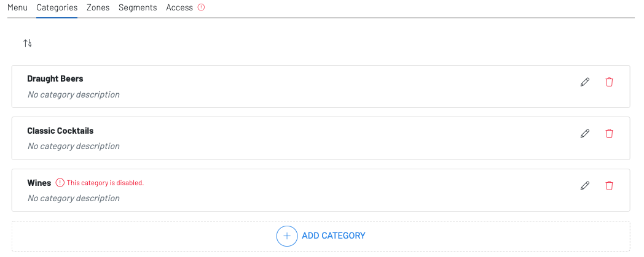Click the Draught Beers category title

coord(55,79)
